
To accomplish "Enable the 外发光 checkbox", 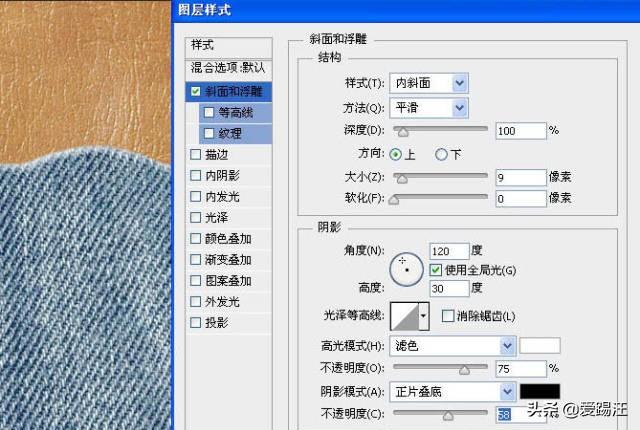I will point(196,301).
